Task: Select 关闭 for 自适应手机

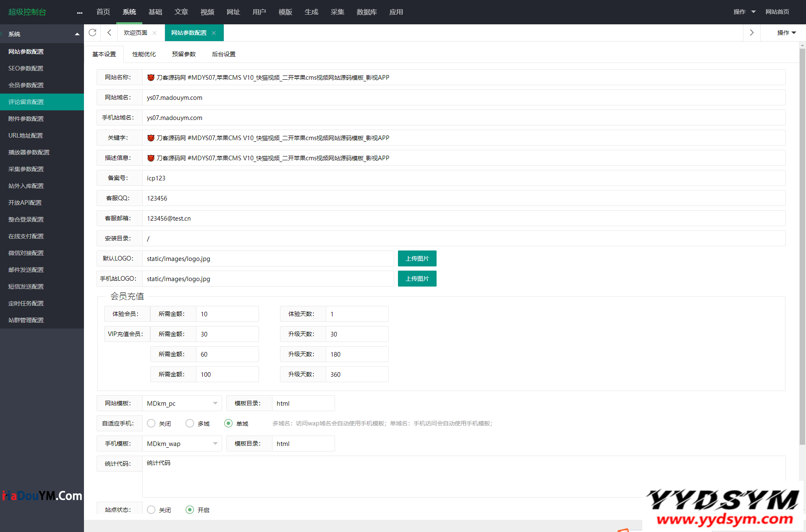Action: [x=151, y=423]
